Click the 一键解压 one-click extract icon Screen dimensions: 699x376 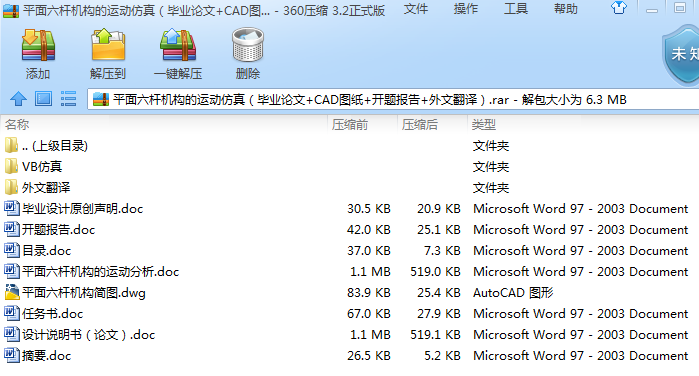[x=178, y=45]
